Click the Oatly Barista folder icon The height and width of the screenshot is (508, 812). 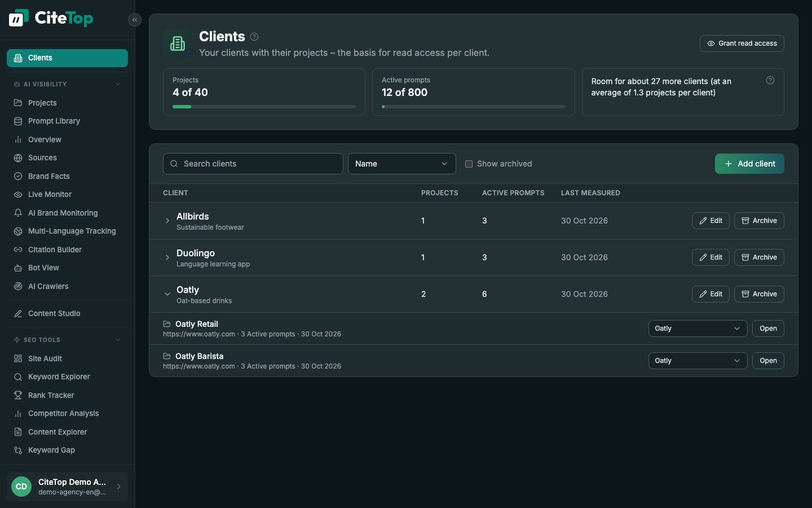coord(167,356)
